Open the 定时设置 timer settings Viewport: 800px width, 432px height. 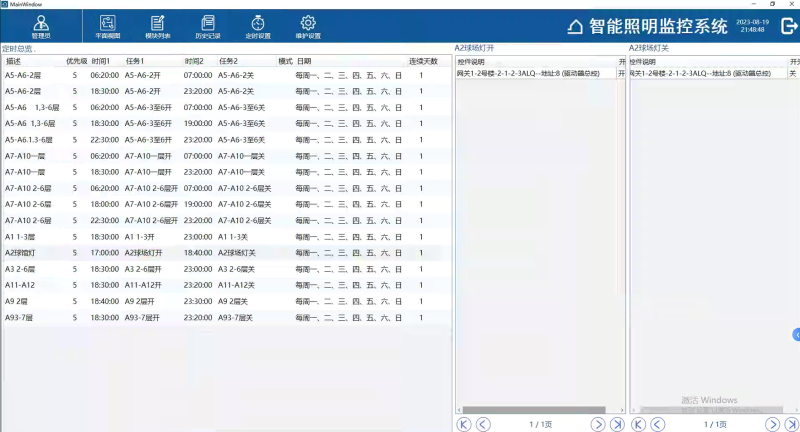[x=258, y=26]
